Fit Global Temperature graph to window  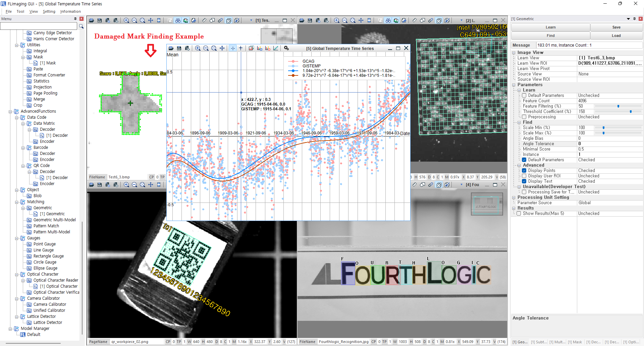click(x=214, y=48)
